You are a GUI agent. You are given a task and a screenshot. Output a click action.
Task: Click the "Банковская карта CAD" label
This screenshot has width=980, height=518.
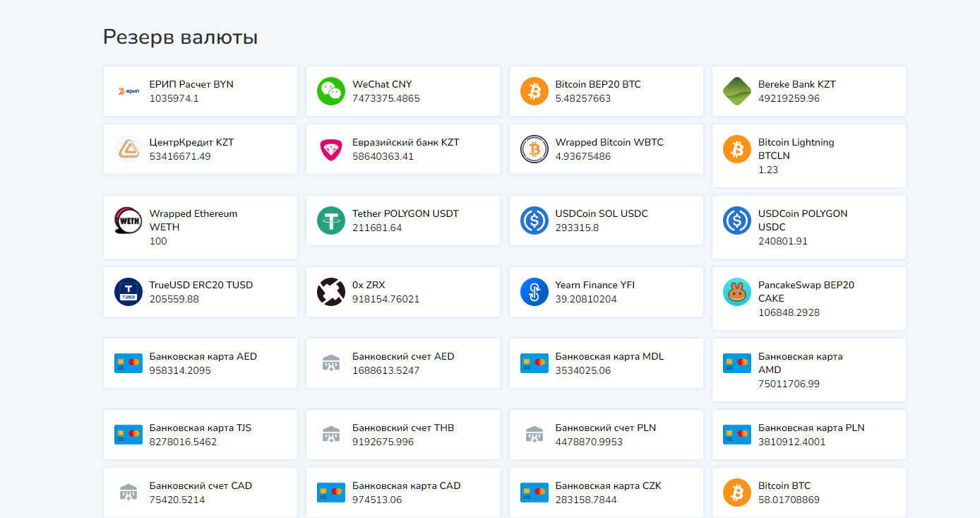coord(407,485)
